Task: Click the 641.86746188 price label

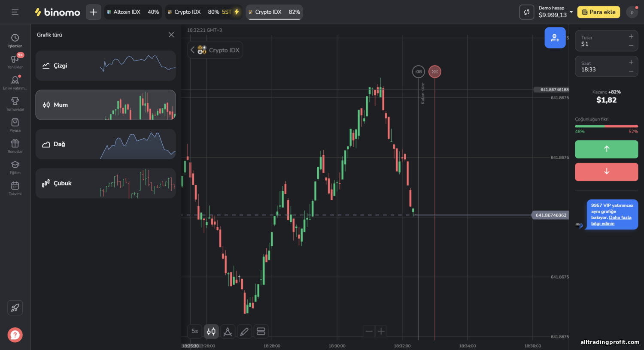Action: (x=552, y=90)
